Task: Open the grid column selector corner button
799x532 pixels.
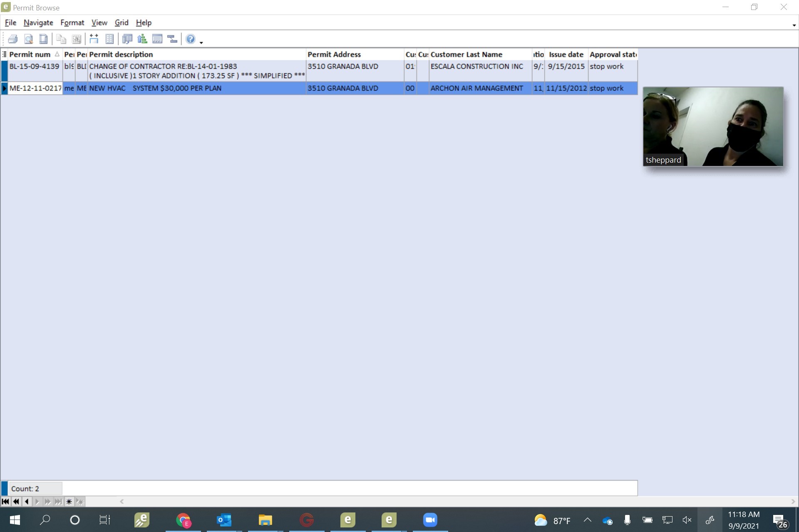Action: (x=4, y=54)
